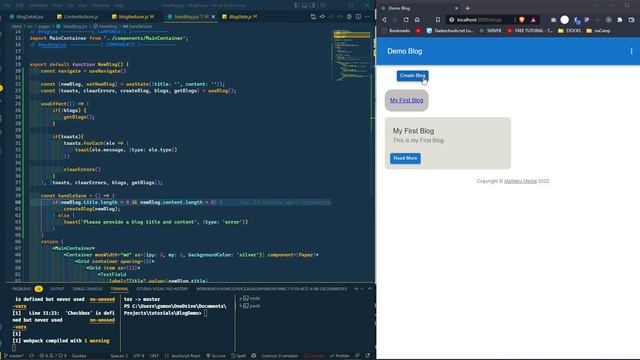This screenshot has width=640, height=360.
Task: Add a new terminal with plus icon
Action: point(356,289)
